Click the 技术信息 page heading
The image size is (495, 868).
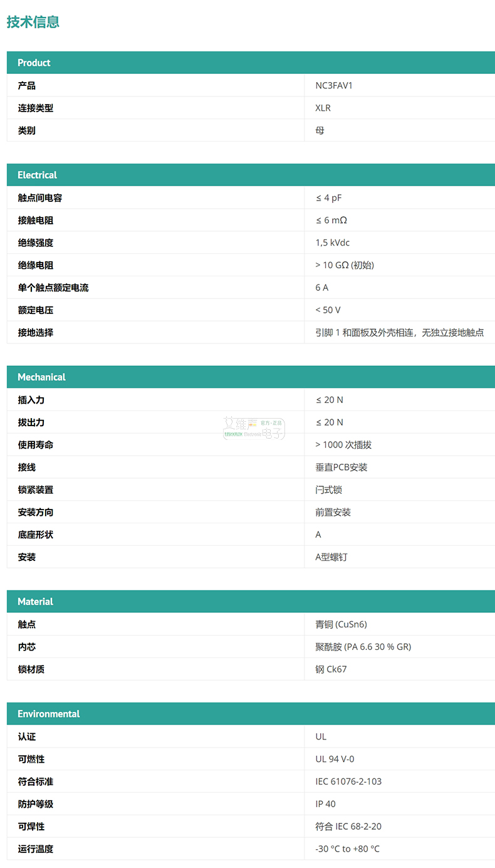click(33, 22)
